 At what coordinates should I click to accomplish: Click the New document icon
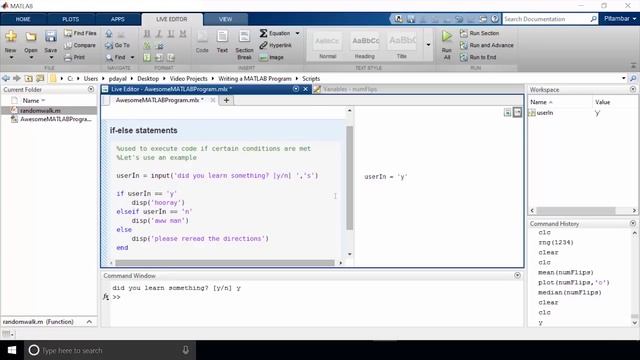point(11,37)
